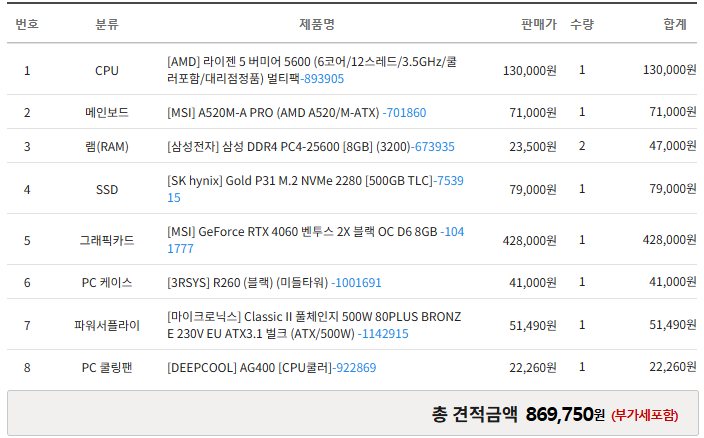Click the AMD 라이젠 5 버미어 5600 product name
The height and width of the screenshot is (438, 704).
312,70
